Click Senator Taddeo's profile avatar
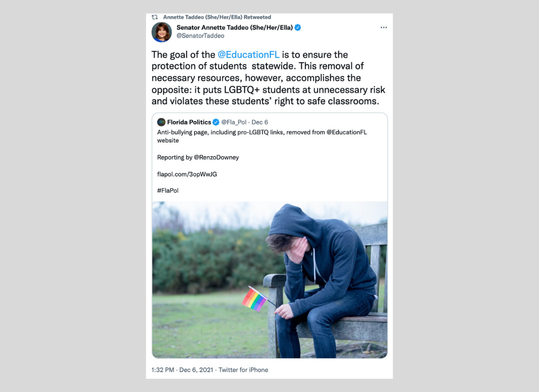Screen dimensions: 539x392 162,32
